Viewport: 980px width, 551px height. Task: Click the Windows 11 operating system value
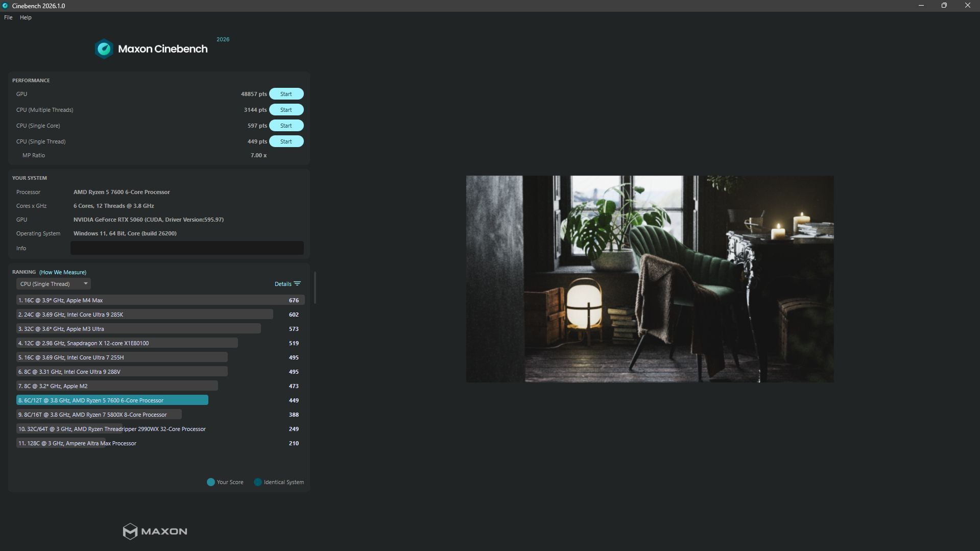(125, 233)
